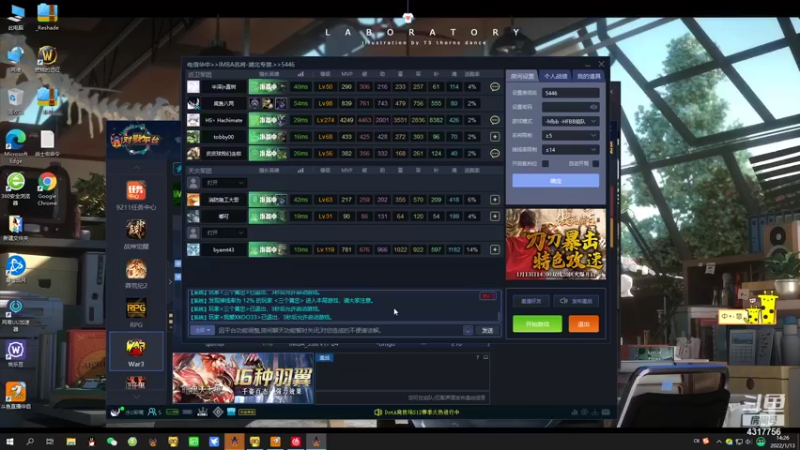Click the crown icon in bottom status bar

202,412
